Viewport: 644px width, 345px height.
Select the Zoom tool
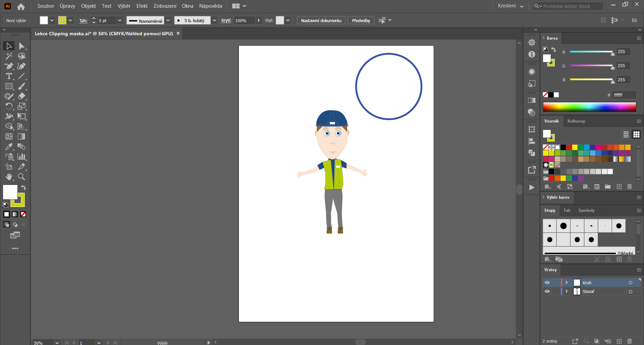21,177
